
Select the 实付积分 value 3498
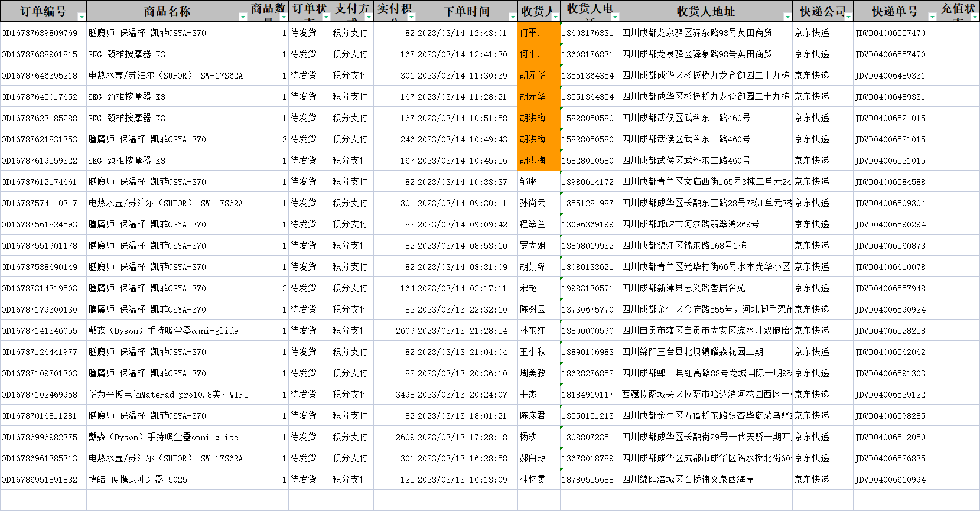tap(395, 395)
